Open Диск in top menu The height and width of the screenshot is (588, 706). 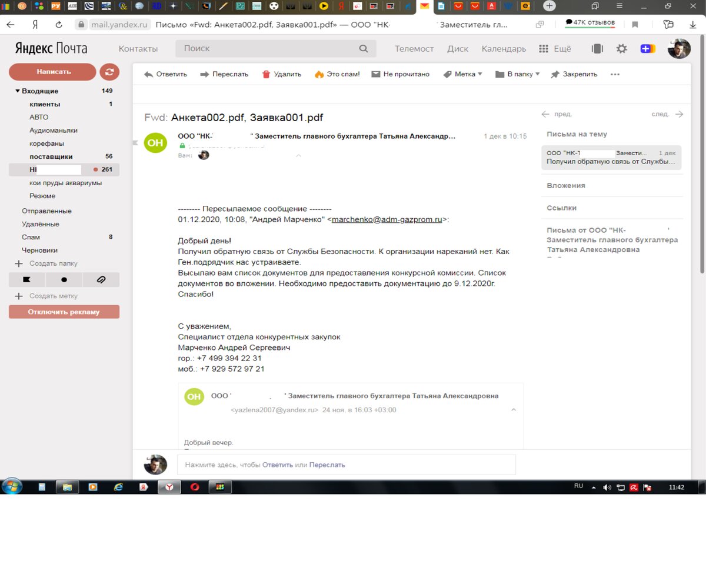[458, 49]
